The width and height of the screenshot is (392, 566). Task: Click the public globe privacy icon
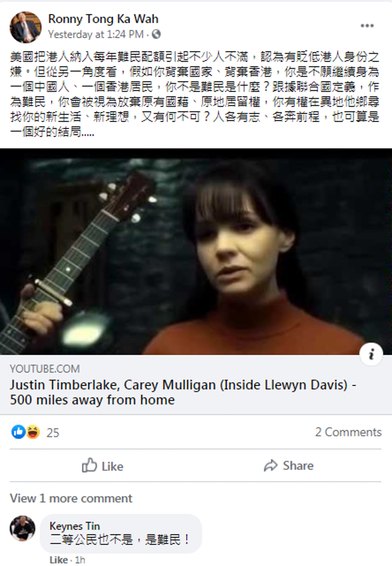[x=156, y=34]
